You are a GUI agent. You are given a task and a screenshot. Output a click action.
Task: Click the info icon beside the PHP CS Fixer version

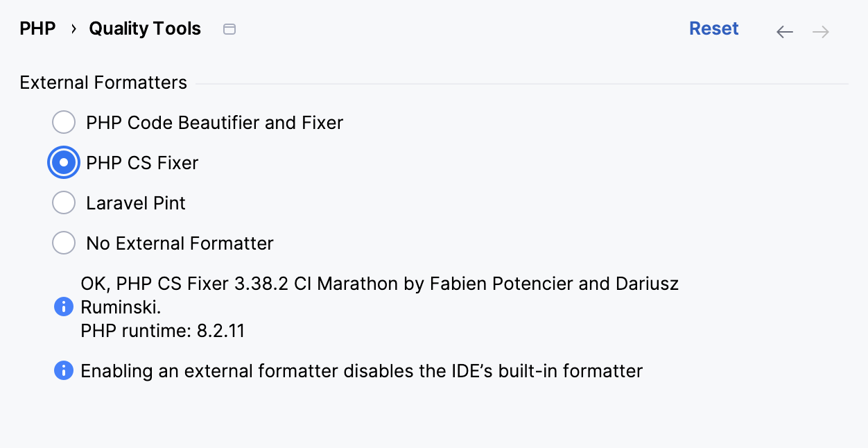(x=63, y=306)
